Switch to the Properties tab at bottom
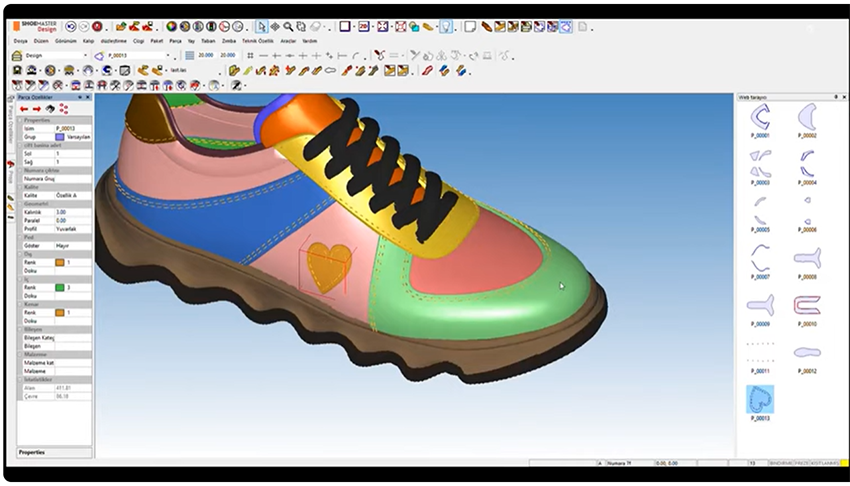This screenshot has height=486, width=850. (32, 453)
